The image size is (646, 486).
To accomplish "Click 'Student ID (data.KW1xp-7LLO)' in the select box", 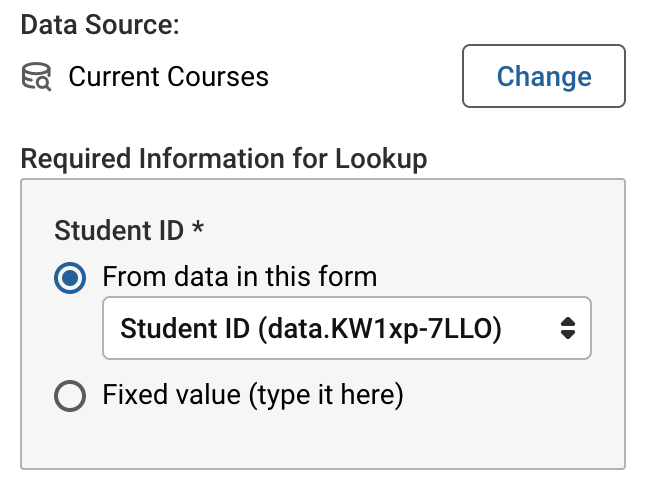I will 310,327.
